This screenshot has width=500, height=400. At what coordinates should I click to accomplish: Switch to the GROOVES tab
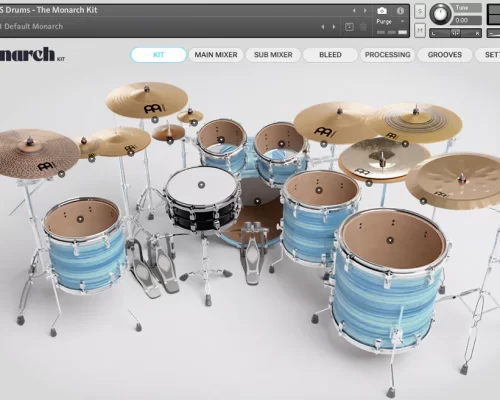click(445, 55)
